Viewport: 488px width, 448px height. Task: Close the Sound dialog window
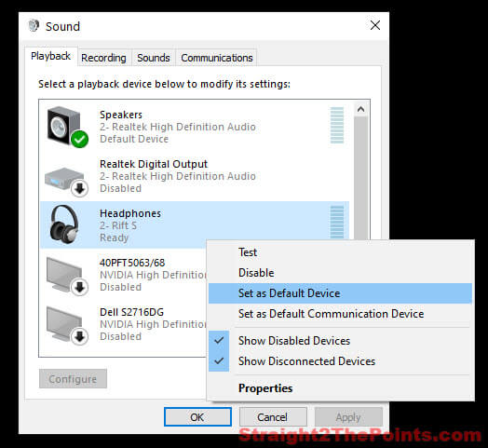pos(375,25)
